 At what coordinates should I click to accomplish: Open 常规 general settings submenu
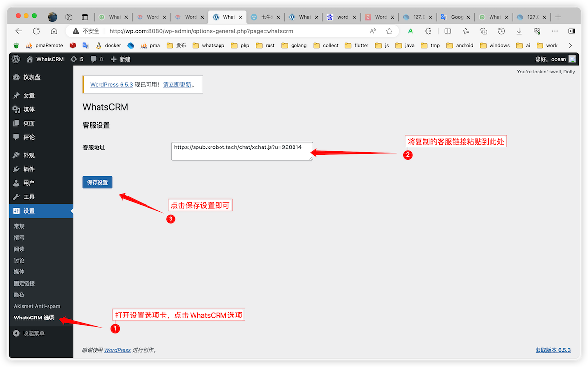tap(19, 226)
